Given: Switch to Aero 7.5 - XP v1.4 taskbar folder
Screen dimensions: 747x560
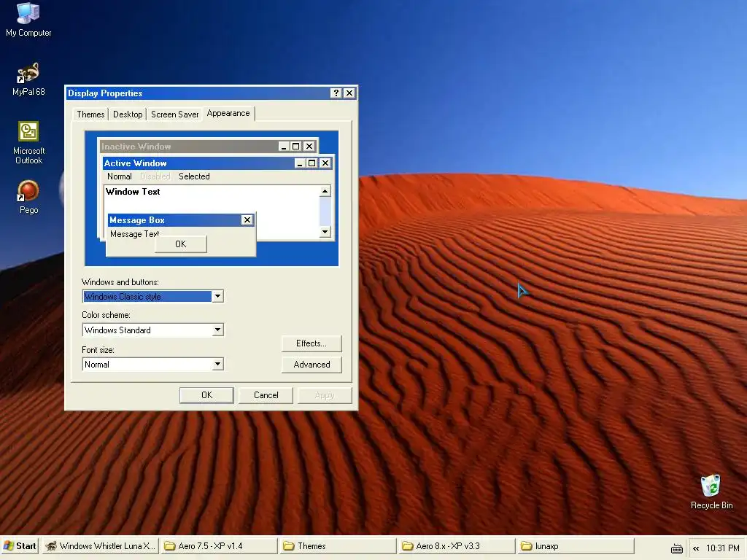Looking at the screenshot, I should click(219, 545).
